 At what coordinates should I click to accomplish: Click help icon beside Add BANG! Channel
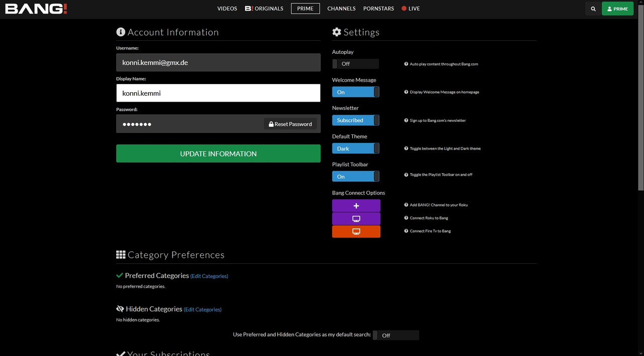pos(406,205)
